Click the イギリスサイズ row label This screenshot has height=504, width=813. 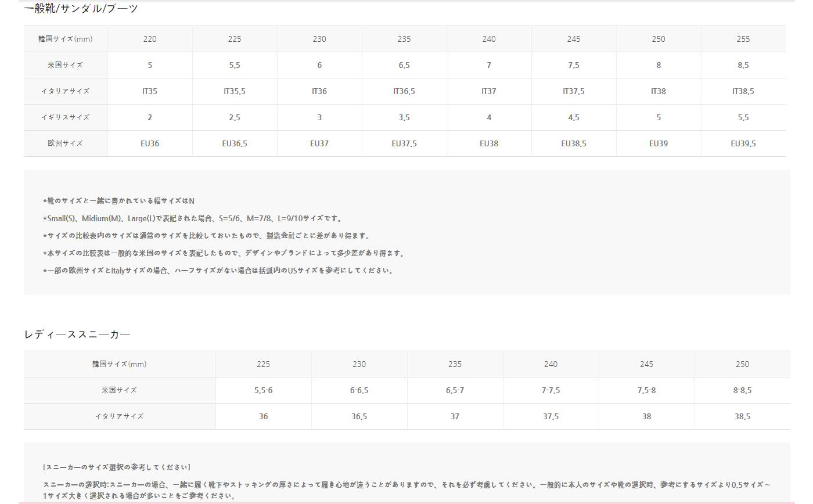(x=64, y=117)
